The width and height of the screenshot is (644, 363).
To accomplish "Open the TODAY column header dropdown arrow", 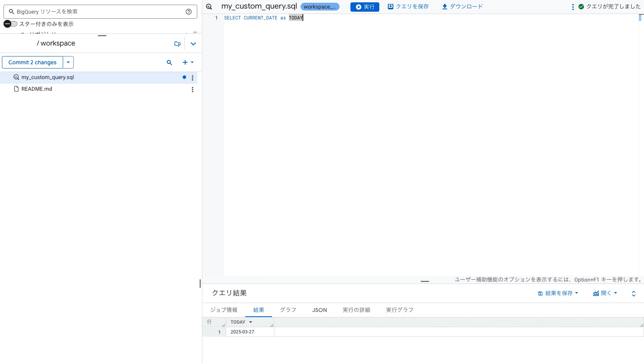I will [x=251, y=322].
